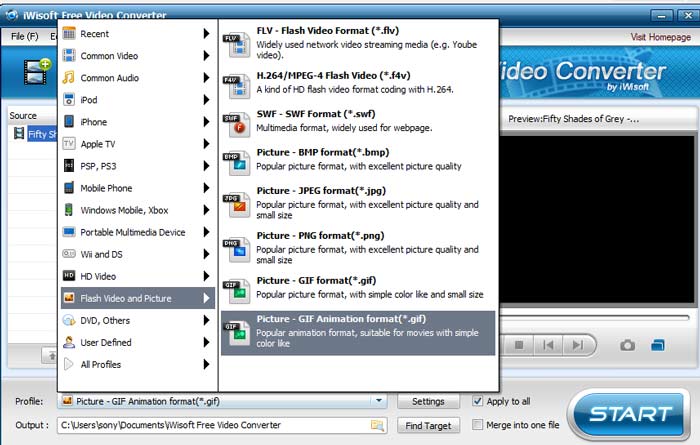Image resolution: width=700 pixels, height=445 pixels.
Task: Click the START conversion button
Action: (x=629, y=414)
